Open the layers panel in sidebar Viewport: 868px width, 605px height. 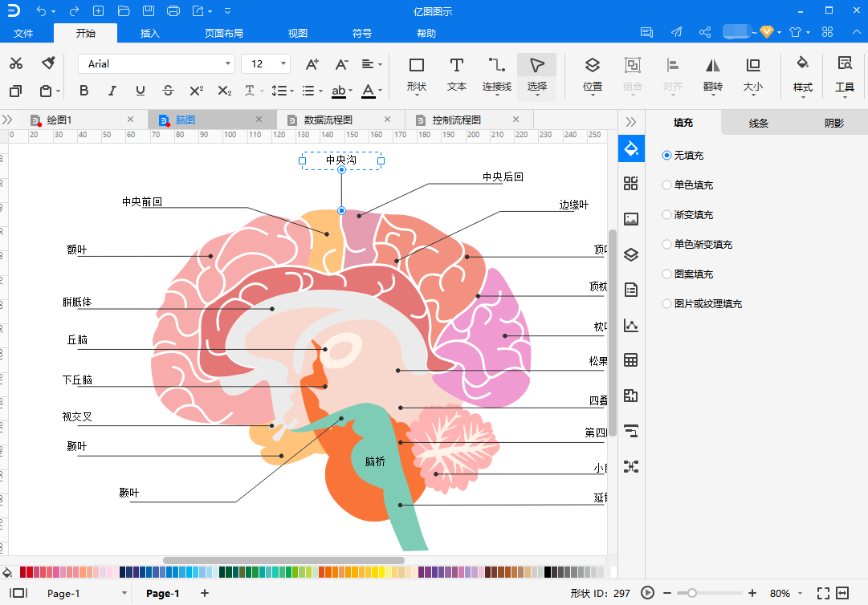tap(631, 254)
